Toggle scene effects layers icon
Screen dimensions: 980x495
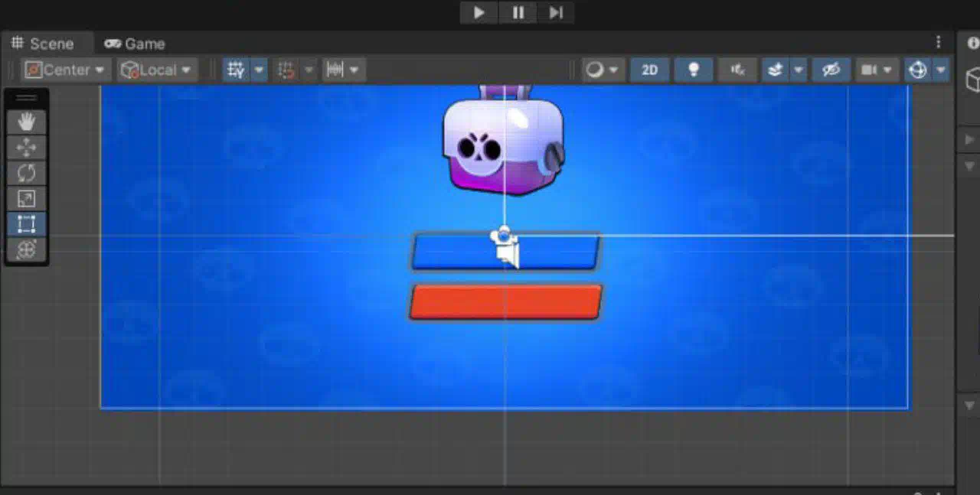[x=776, y=70]
